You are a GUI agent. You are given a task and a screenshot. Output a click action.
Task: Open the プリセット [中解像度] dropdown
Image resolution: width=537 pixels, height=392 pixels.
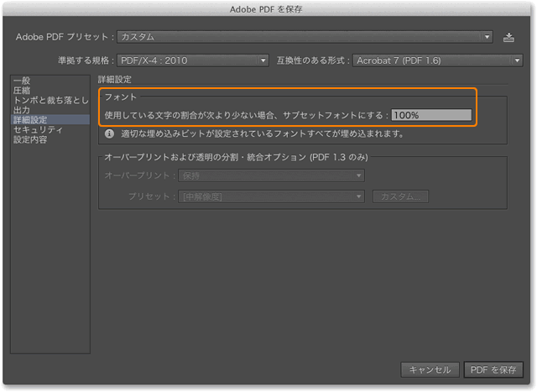pos(271,196)
